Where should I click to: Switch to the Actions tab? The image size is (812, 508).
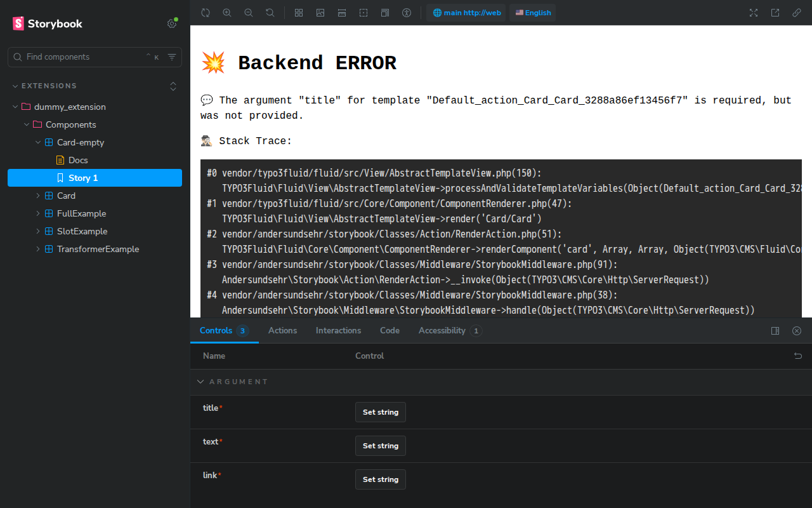click(282, 330)
